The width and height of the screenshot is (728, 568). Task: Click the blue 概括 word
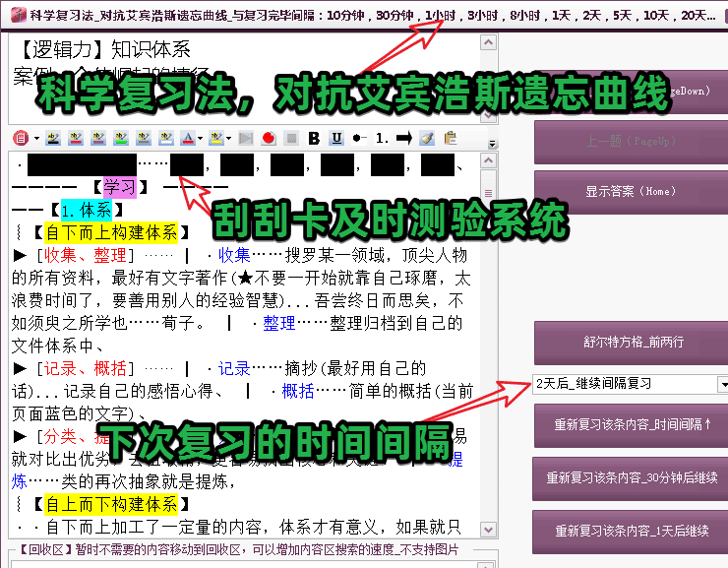298,392
